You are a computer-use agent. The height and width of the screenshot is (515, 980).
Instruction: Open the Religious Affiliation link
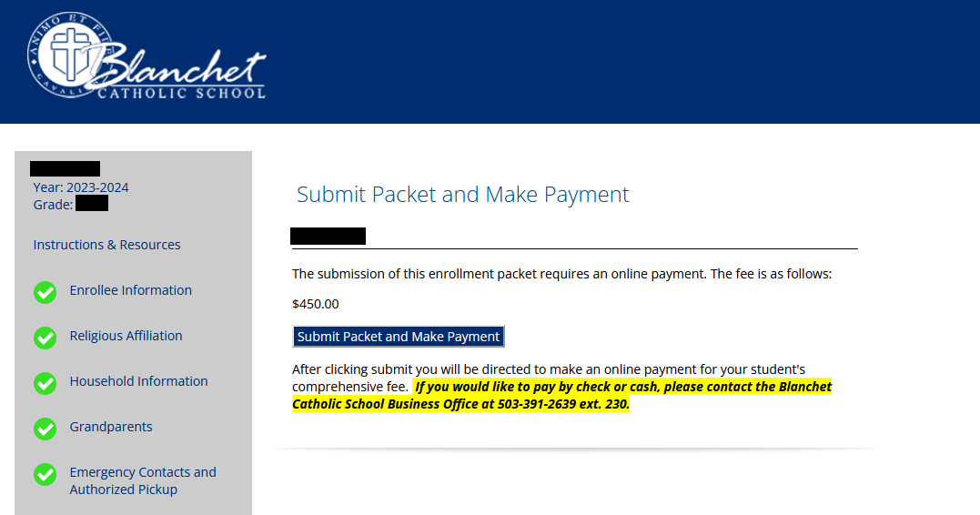[126, 336]
